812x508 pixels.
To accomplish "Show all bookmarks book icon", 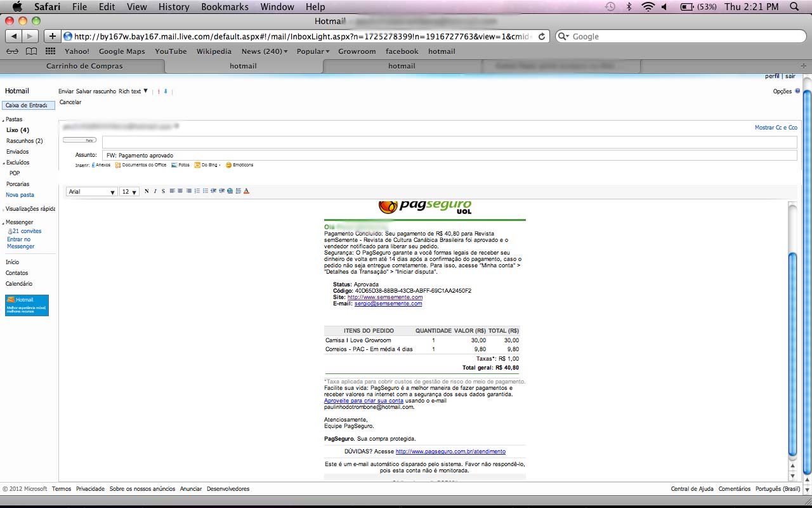I will (x=31, y=51).
